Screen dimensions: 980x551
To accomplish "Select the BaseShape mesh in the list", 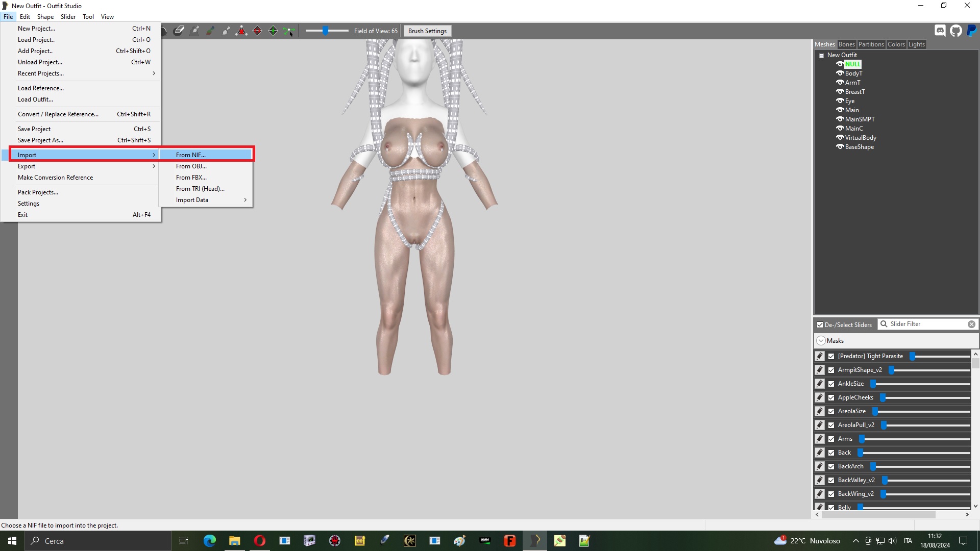I will [x=860, y=147].
